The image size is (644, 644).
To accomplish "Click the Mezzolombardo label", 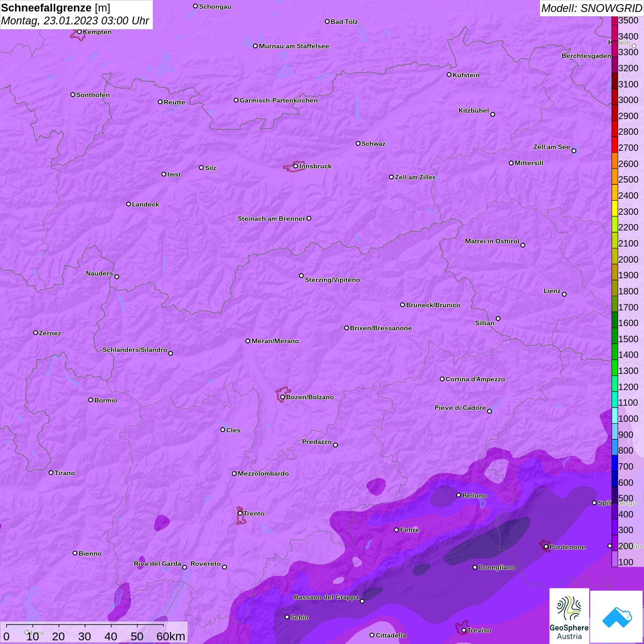I will (263, 473).
